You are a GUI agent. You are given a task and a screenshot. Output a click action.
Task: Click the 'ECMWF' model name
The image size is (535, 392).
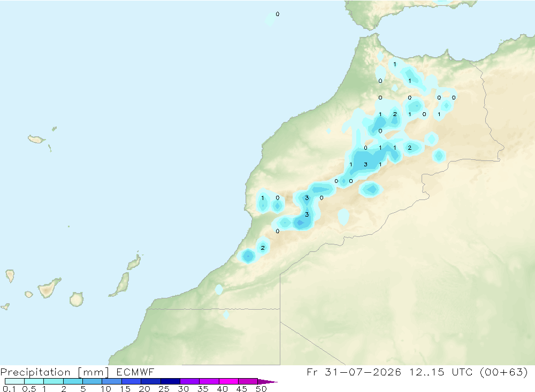tap(135, 372)
